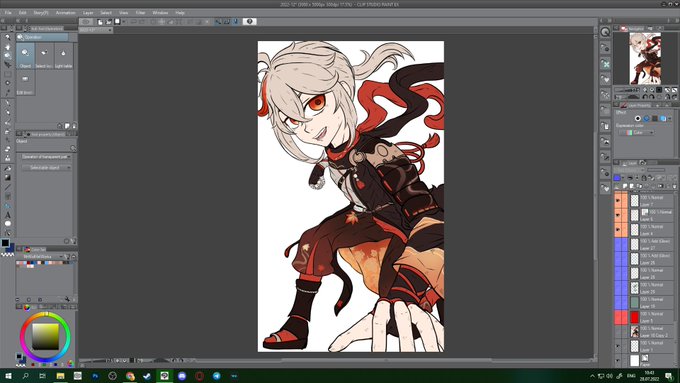Screen dimensions: 680x383
Task: Select the Pen tool
Action: click(x=7, y=103)
